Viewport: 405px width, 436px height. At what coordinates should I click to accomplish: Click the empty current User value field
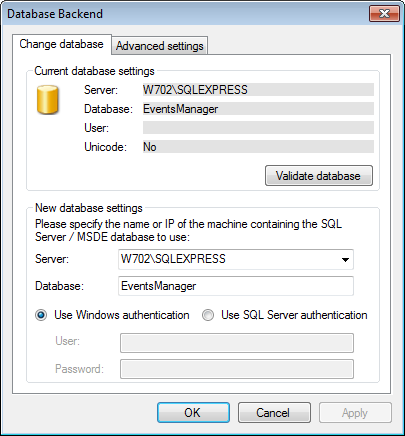pyautogui.click(x=258, y=128)
